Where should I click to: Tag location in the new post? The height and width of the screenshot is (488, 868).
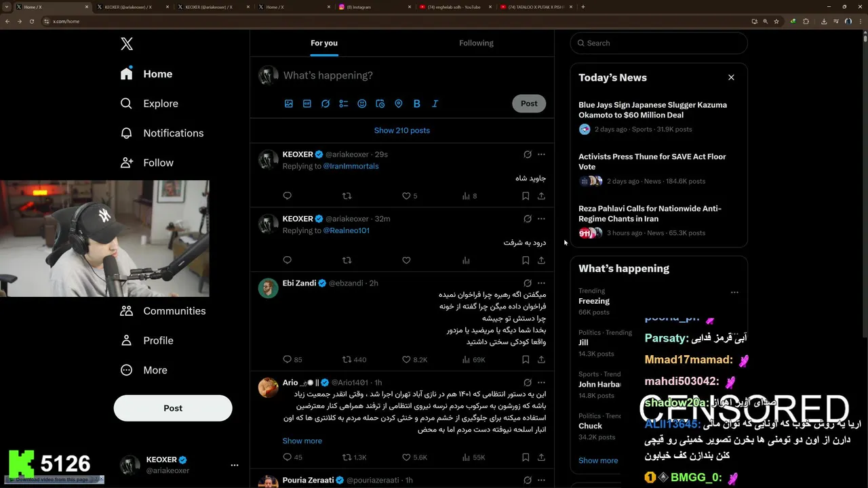click(399, 104)
